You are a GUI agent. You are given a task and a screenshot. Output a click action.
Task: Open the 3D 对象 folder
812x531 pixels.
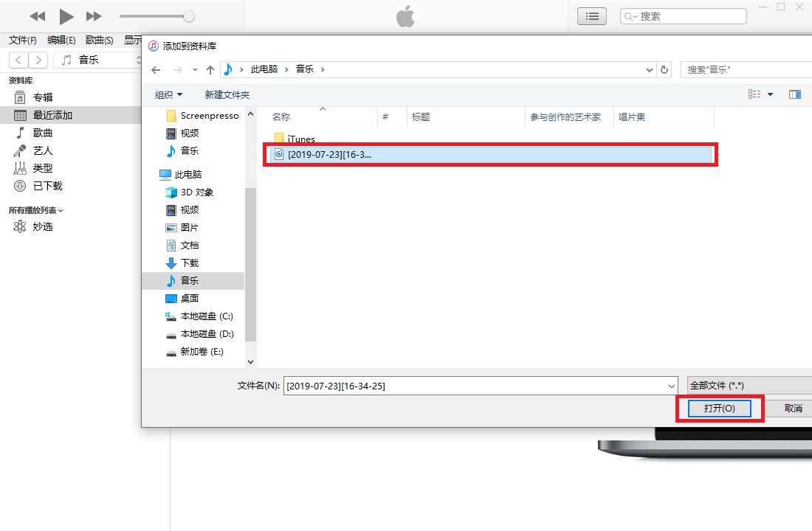196,192
